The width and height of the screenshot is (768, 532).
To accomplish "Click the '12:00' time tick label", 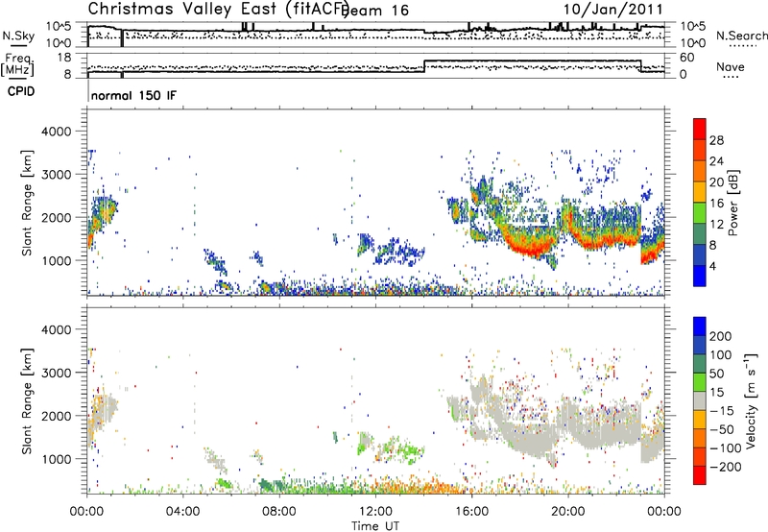I will pos(375,512).
